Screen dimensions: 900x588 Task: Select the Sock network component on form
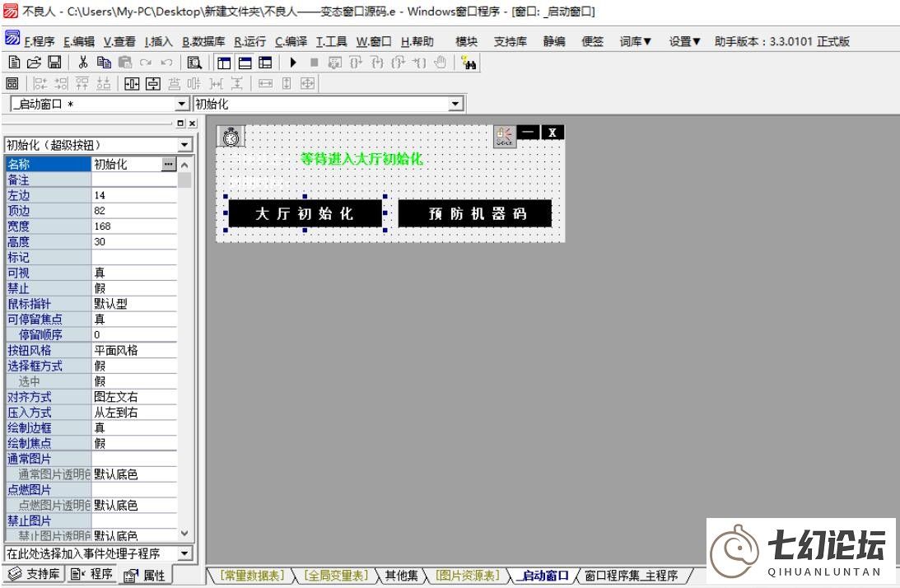click(x=505, y=137)
